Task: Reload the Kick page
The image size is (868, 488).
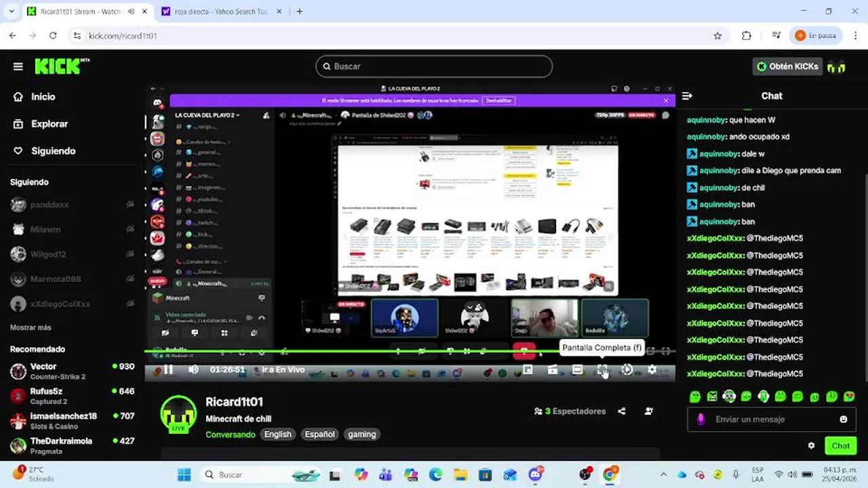Action: [53, 36]
